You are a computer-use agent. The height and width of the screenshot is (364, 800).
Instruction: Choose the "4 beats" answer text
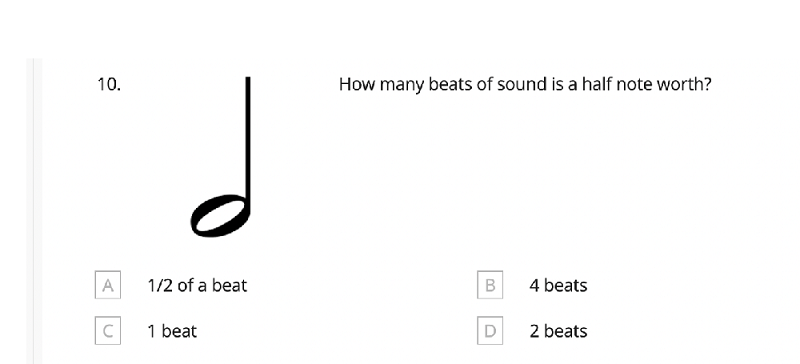558,285
